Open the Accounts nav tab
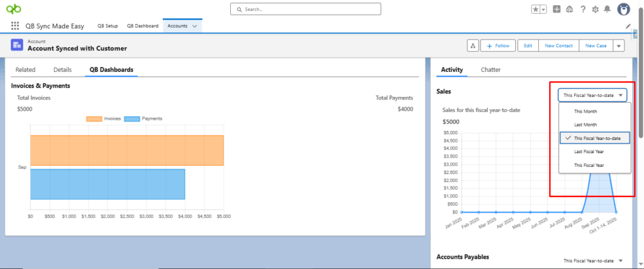This screenshot has width=644, height=269. coord(177,26)
